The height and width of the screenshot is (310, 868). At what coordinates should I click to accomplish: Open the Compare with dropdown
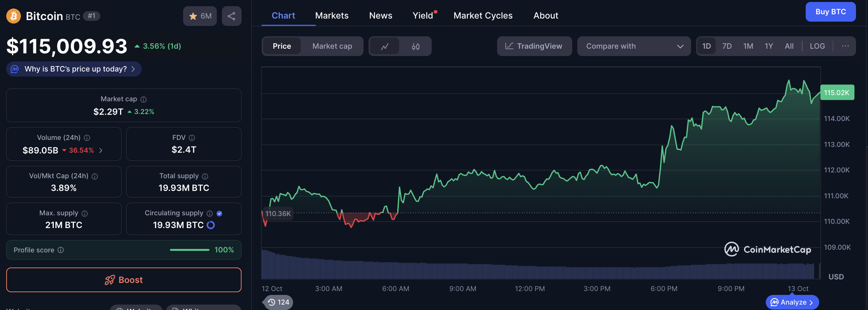click(634, 46)
